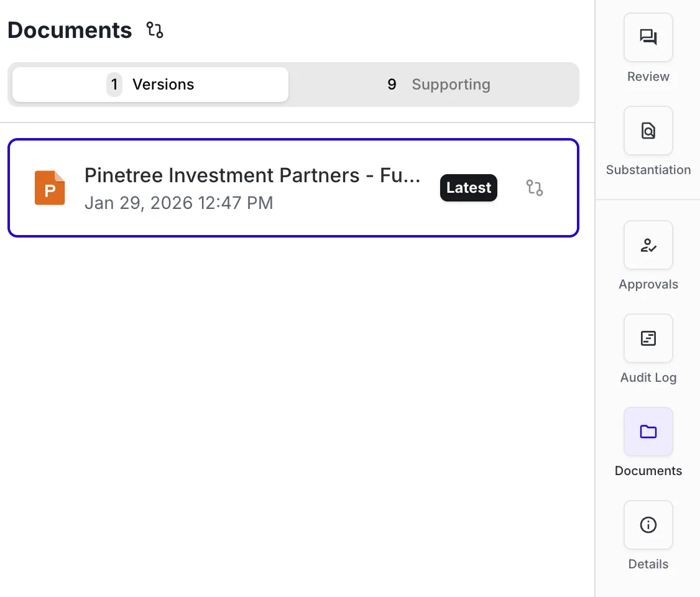The height and width of the screenshot is (597, 700).
Task: Open the Approvals sidebar icon
Action: (x=648, y=245)
